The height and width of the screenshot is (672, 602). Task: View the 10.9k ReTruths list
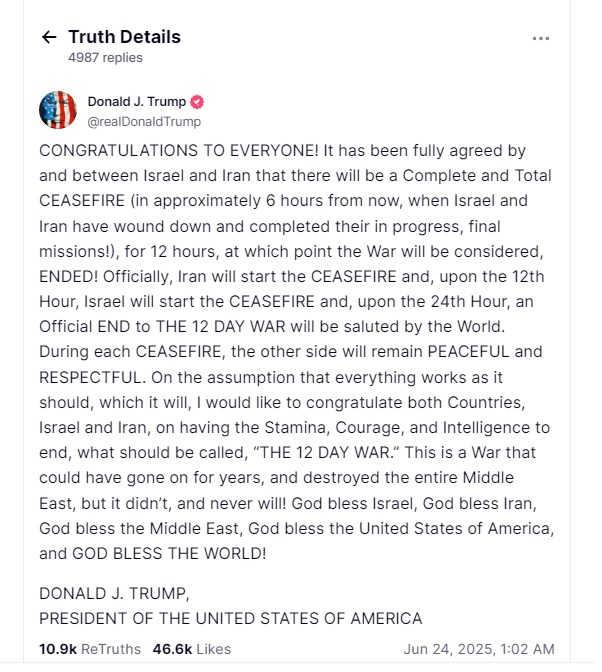click(90, 649)
